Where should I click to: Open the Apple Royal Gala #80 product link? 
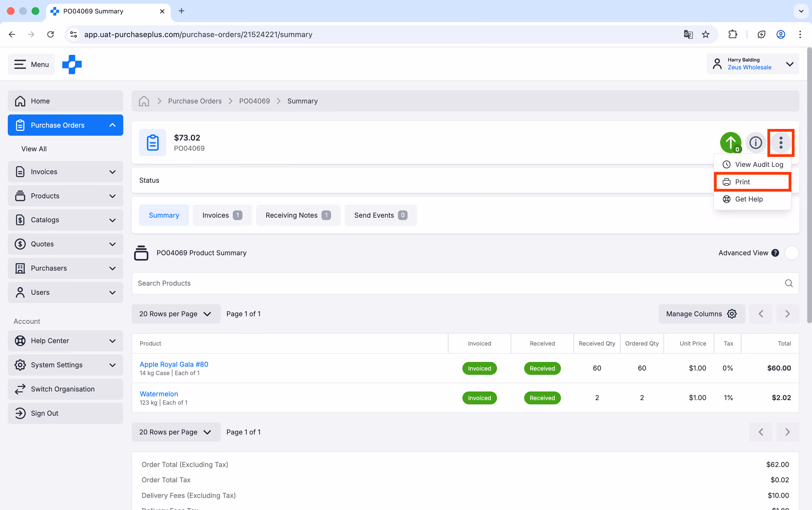pos(174,364)
